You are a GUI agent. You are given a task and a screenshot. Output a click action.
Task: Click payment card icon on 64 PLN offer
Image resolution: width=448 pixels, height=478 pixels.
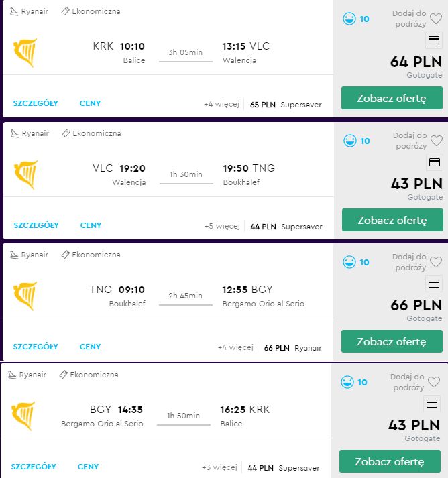point(434,40)
